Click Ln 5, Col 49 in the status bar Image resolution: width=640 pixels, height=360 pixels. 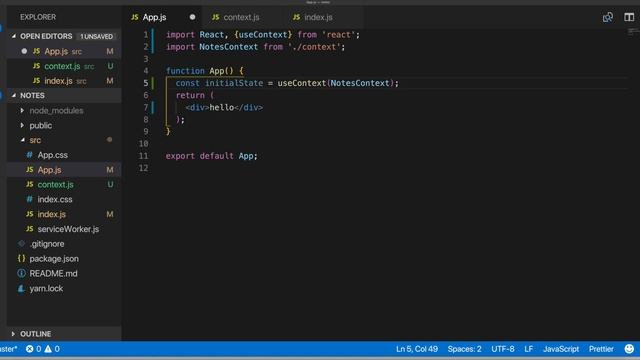(x=417, y=349)
